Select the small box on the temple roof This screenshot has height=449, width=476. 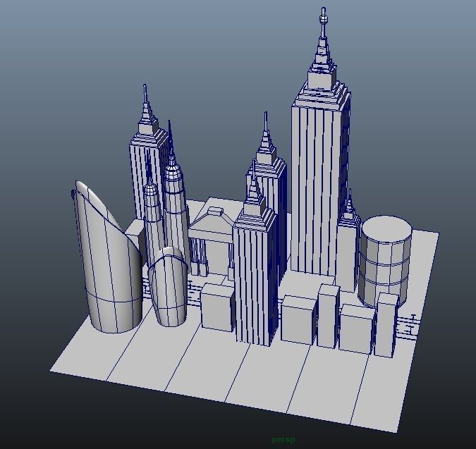coord(216,211)
